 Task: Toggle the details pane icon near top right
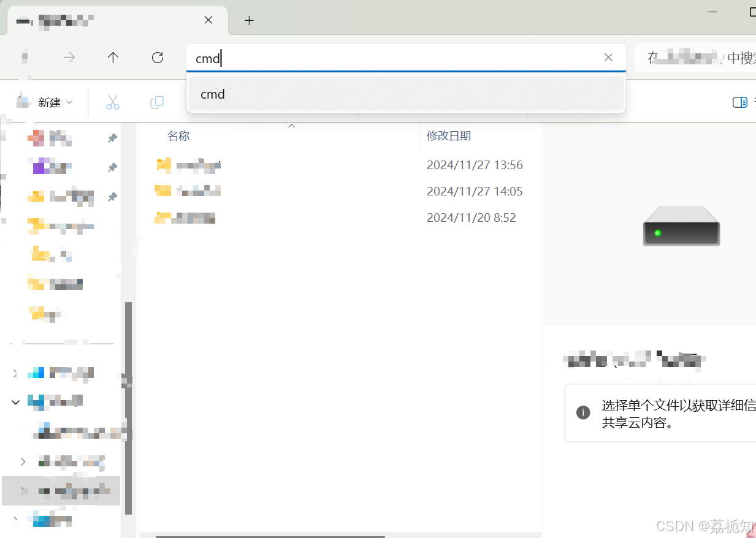[739, 102]
